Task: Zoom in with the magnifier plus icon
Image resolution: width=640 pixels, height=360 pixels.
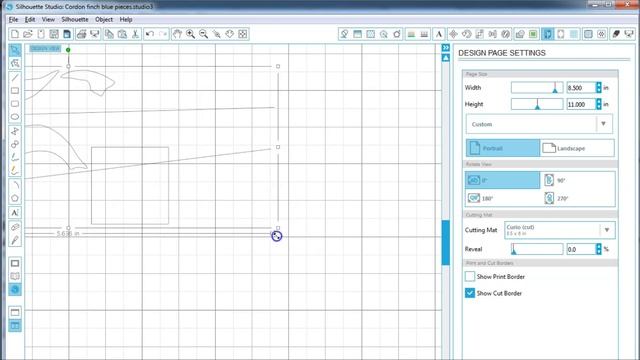Action: coord(190,34)
